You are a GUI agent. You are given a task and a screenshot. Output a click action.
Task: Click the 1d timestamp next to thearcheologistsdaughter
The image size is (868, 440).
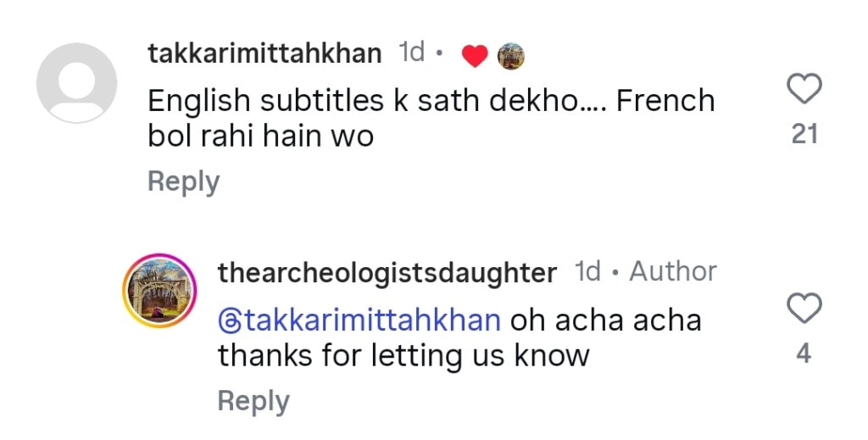(587, 272)
